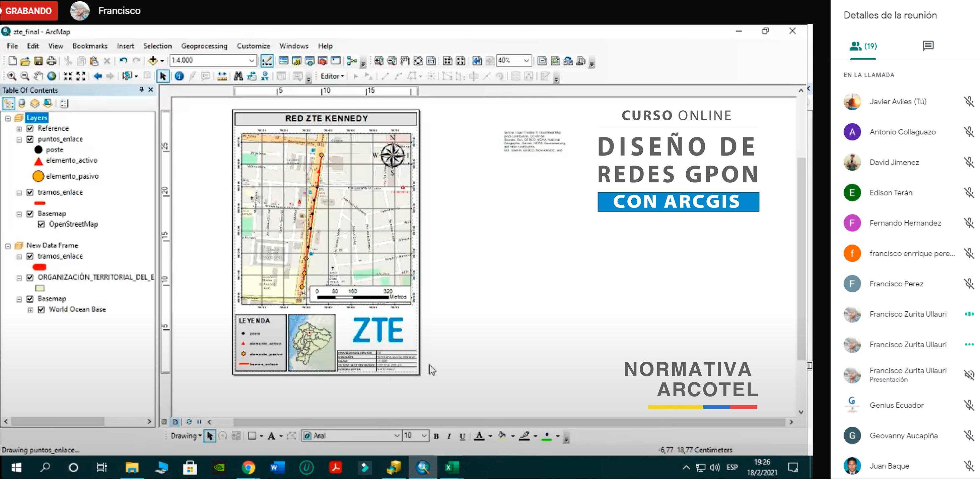Activate the Pan hand tool
The height and width of the screenshot is (480, 980).
pyautogui.click(x=38, y=76)
